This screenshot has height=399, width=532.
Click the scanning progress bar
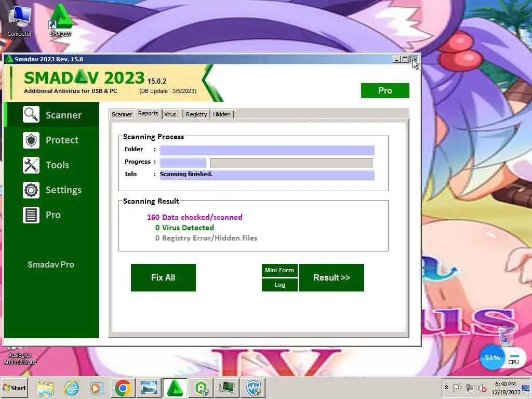pyautogui.click(x=291, y=163)
